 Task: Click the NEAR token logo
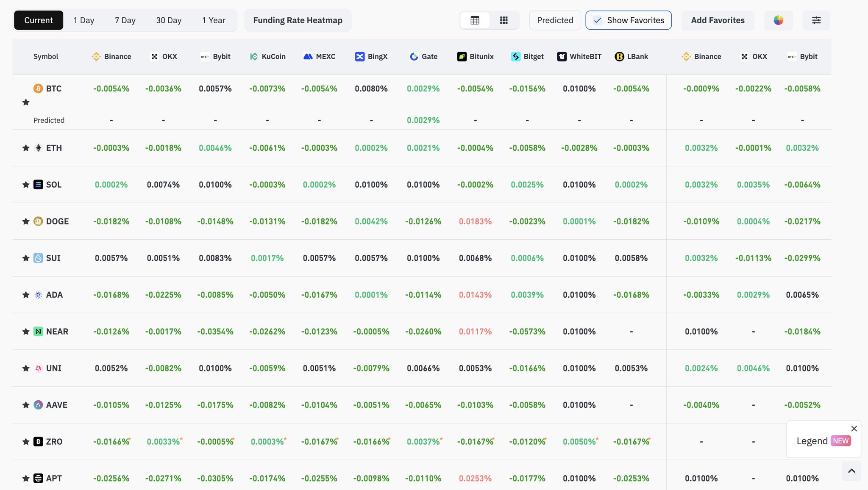click(38, 332)
